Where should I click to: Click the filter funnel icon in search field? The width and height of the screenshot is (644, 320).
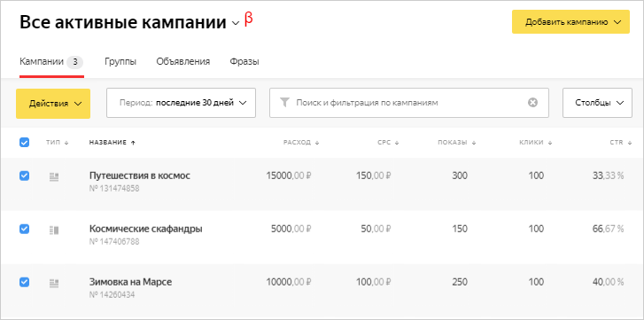point(284,103)
